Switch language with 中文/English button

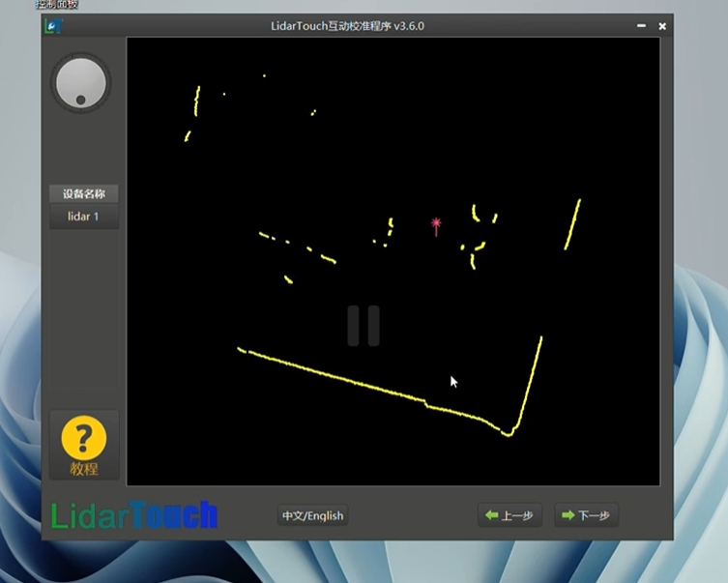coord(312,515)
